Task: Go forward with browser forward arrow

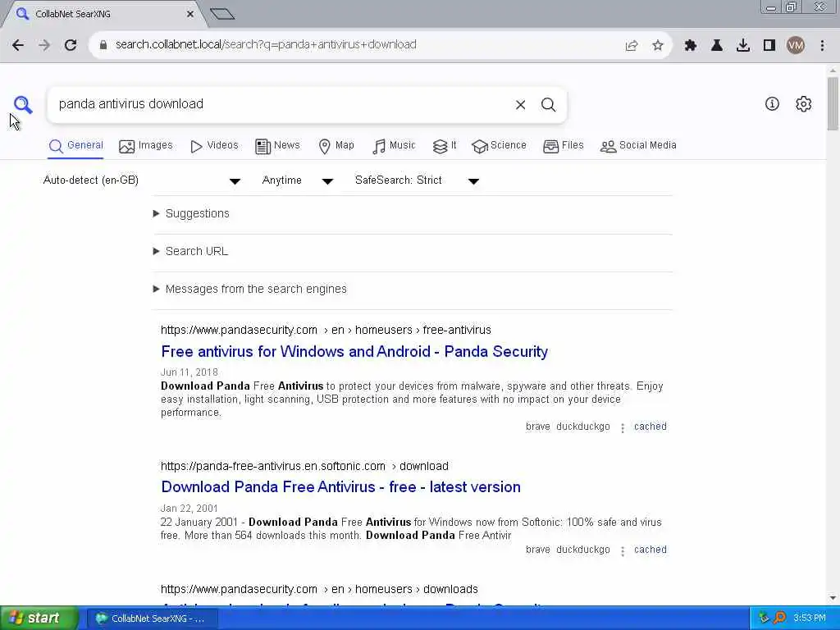Action: pyautogui.click(x=44, y=45)
